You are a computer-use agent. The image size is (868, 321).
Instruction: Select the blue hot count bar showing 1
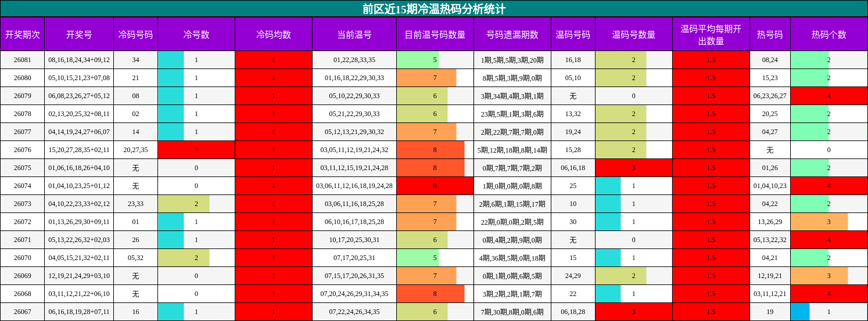(800, 312)
